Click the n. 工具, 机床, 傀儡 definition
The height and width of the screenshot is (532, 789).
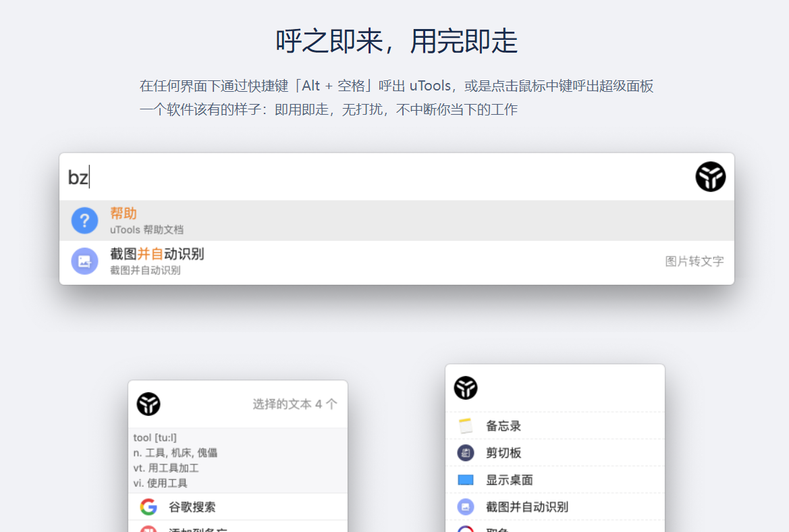[x=175, y=452]
